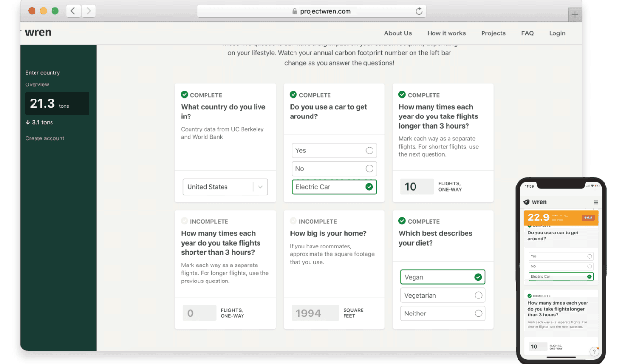Click the green check on the country card

pos(184,95)
